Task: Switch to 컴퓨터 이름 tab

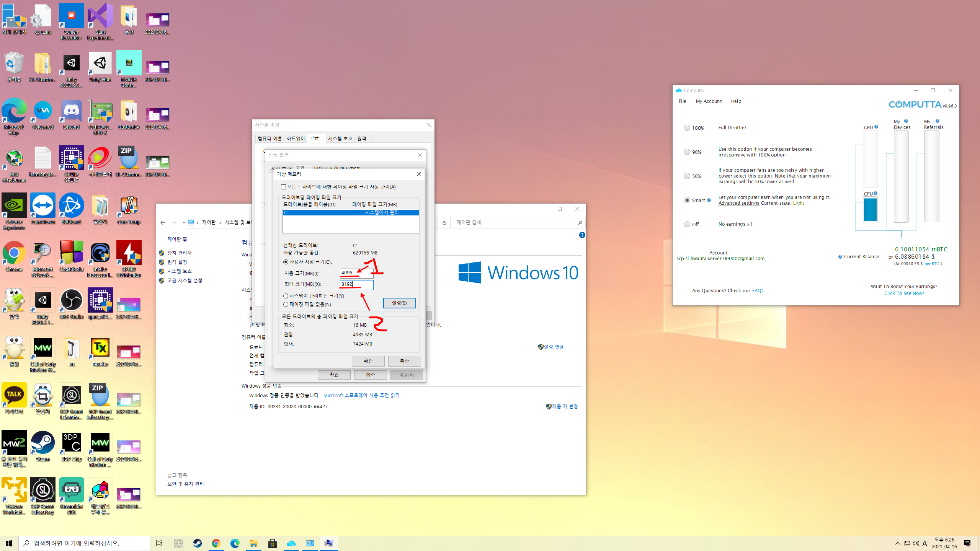Action: pyautogui.click(x=269, y=139)
